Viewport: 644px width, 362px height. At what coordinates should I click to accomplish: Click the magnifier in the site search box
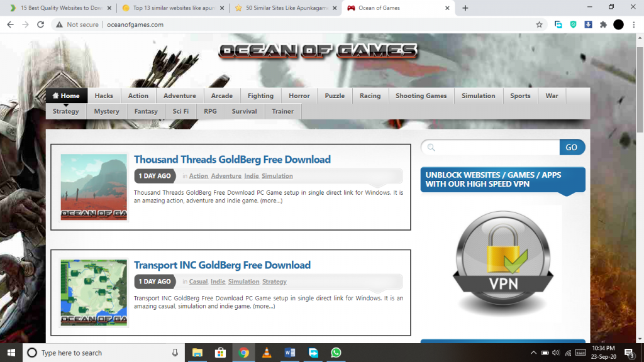[430, 147]
